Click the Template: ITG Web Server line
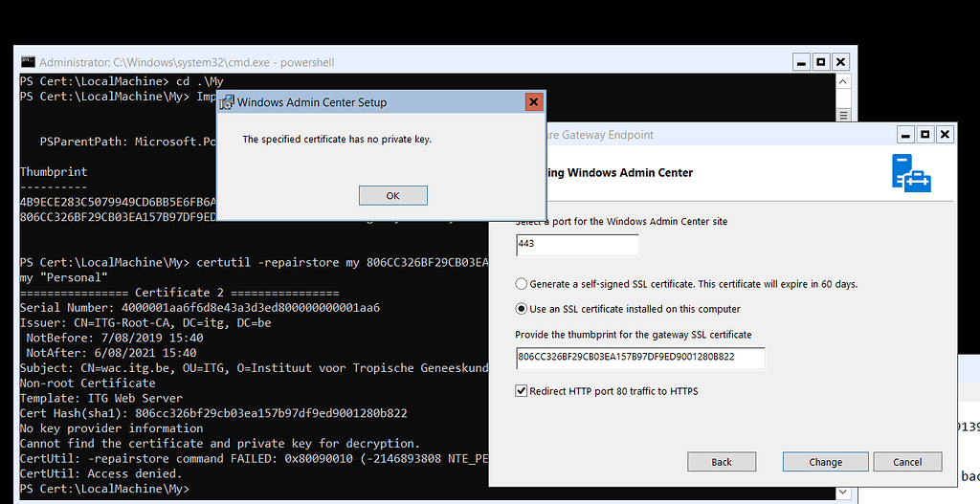 101,399
